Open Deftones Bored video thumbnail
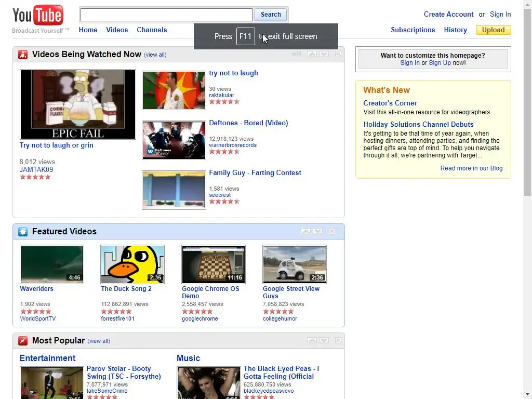 tap(174, 140)
